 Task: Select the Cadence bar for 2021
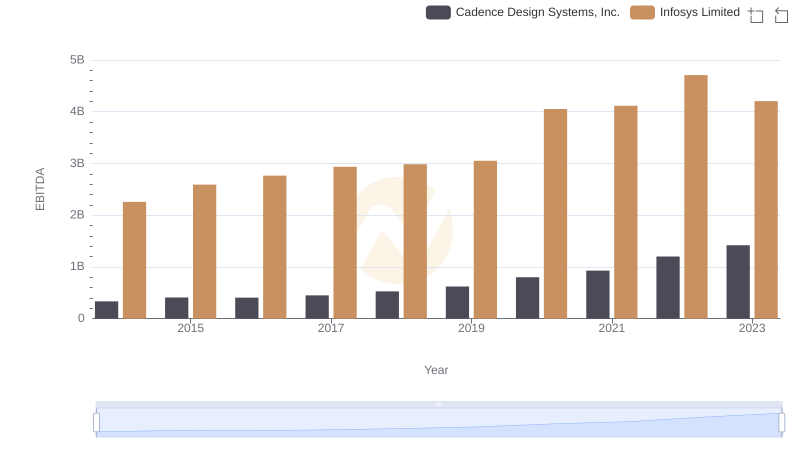pyautogui.click(x=597, y=295)
